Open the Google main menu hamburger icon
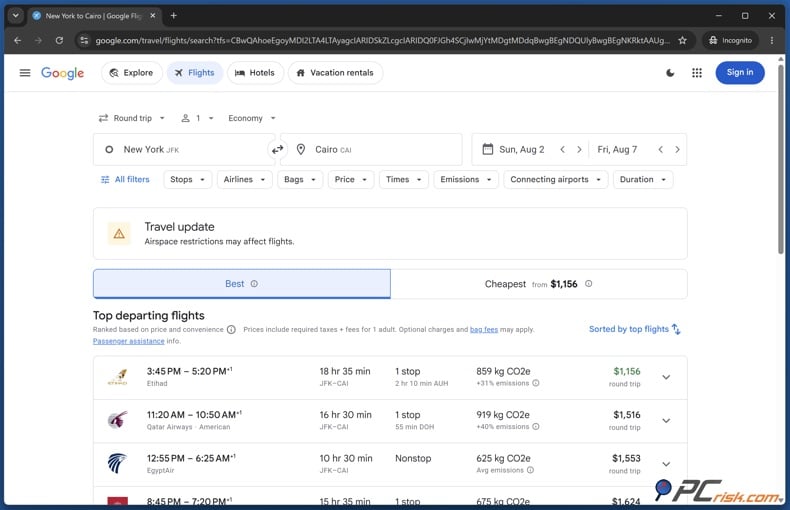This screenshot has height=510, width=790. point(25,73)
